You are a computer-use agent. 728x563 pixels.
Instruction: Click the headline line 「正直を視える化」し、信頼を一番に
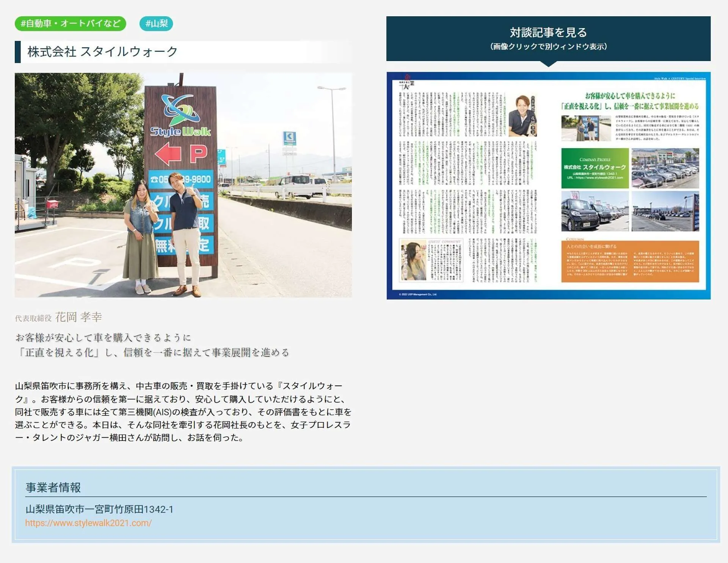[152, 353]
